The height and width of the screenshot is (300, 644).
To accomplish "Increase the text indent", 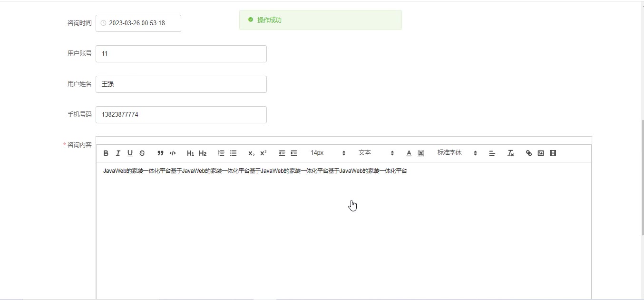I will [x=294, y=153].
